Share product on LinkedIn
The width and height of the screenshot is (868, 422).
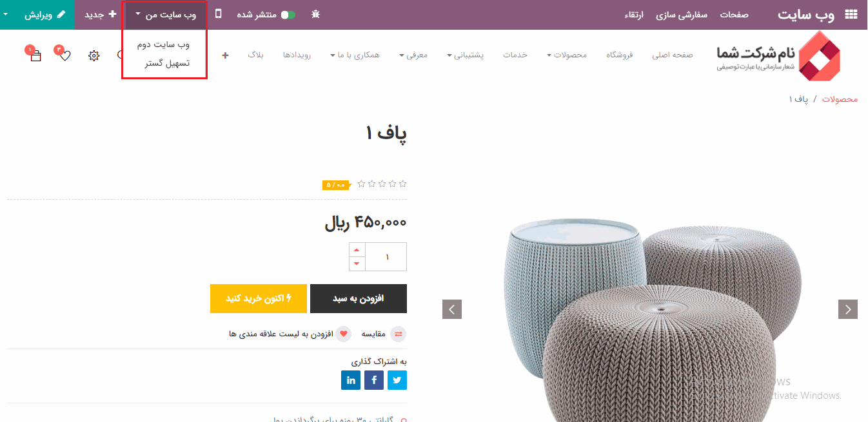[351, 380]
